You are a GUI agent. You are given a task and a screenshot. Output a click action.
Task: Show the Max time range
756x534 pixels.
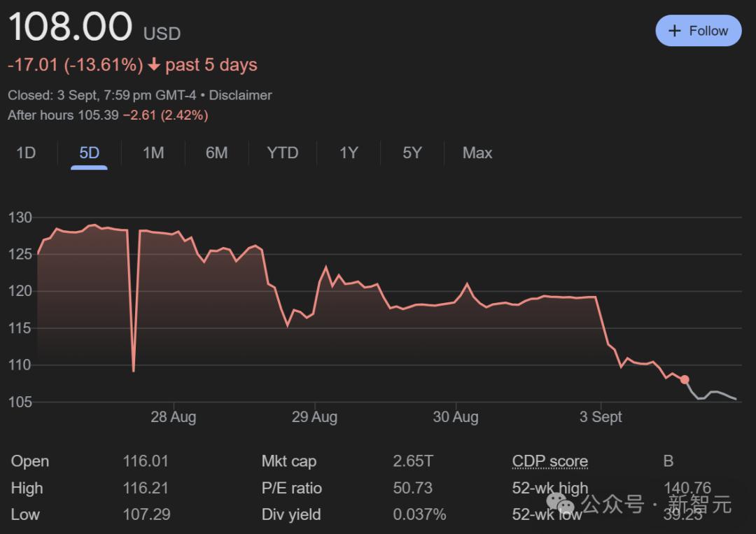click(x=477, y=153)
